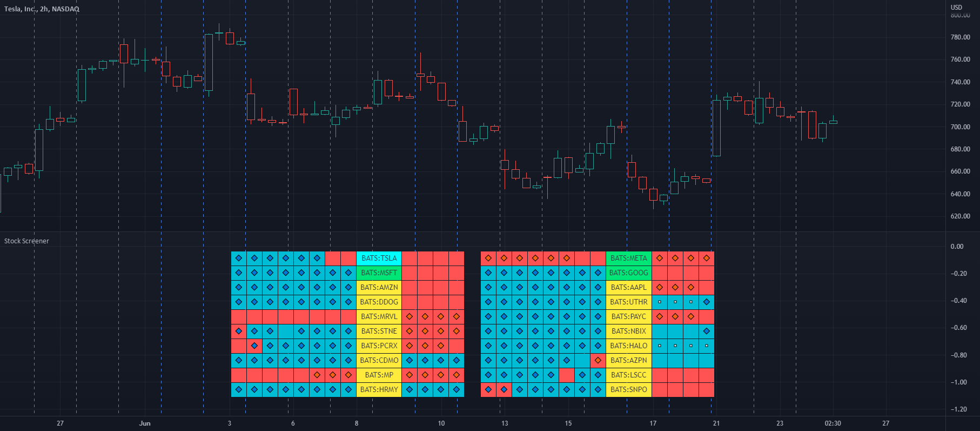The height and width of the screenshot is (431, 980).
Task: Select the BATS:HALO ticker cell
Action: point(629,346)
